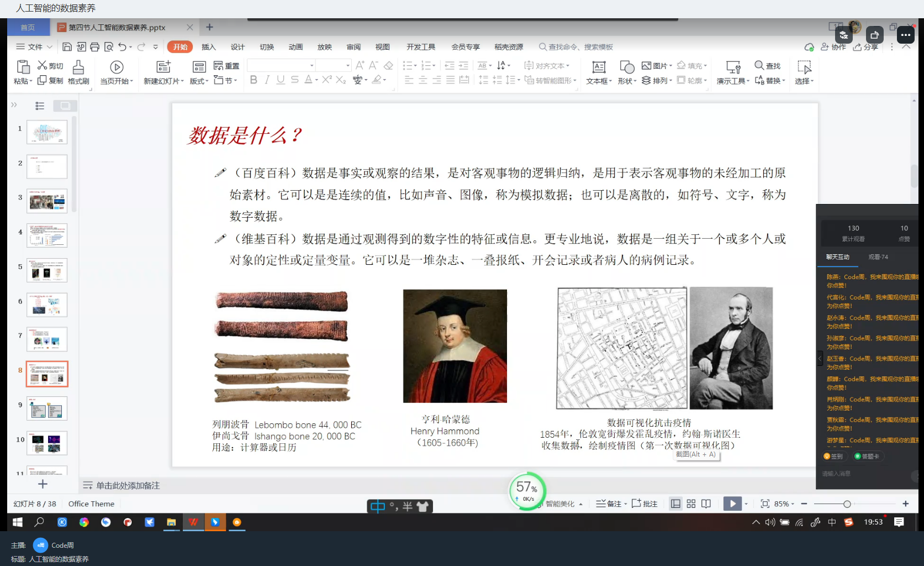
Task: Click the 答题卡 answer card button
Action: pyautogui.click(x=867, y=456)
